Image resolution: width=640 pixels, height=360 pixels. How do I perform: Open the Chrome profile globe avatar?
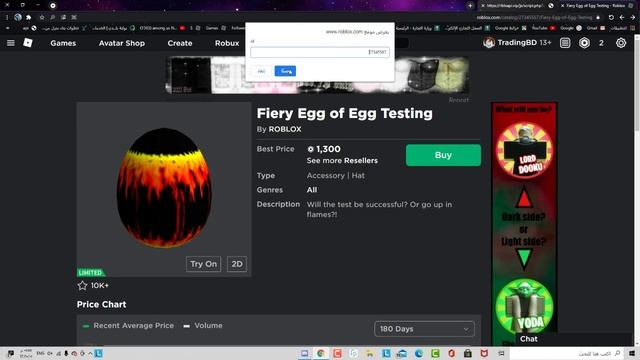pos(18,17)
